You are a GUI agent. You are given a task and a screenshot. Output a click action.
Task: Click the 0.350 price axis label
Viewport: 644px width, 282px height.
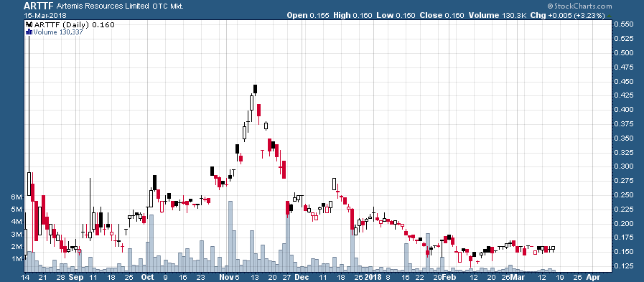[x=623, y=138]
